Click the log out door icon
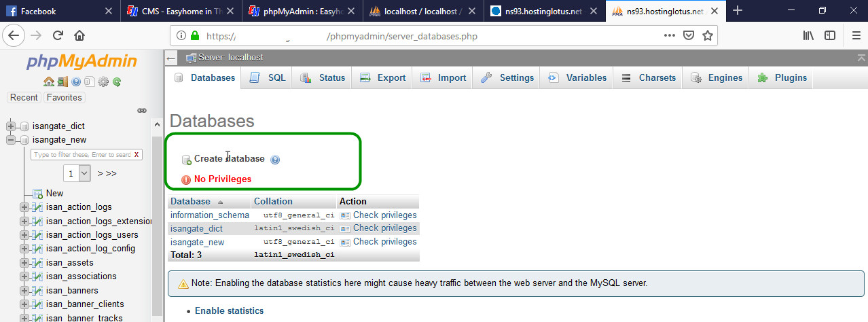This screenshot has width=868, height=322. [x=62, y=82]
